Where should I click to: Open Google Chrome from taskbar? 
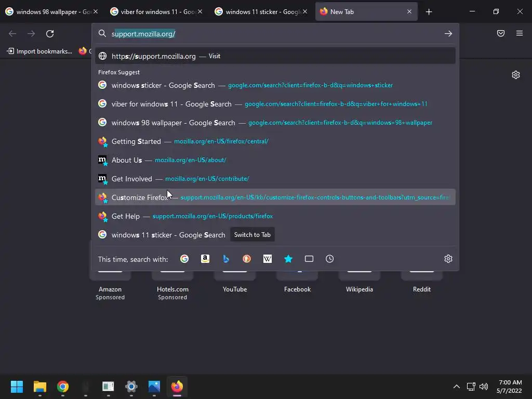63,387
